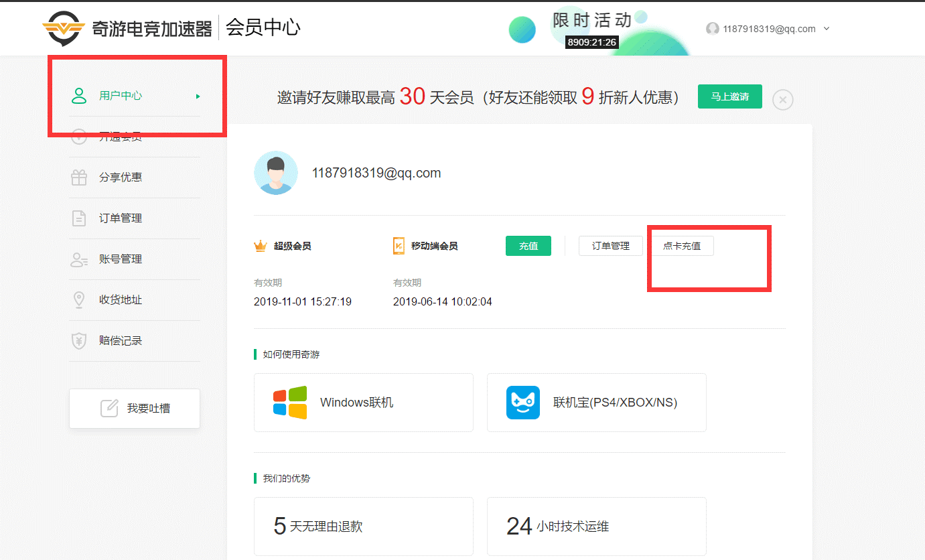Click the 8909:21:26 countdown timer
Viewport: 925px width, 560px height.
[x=592, y=42]
